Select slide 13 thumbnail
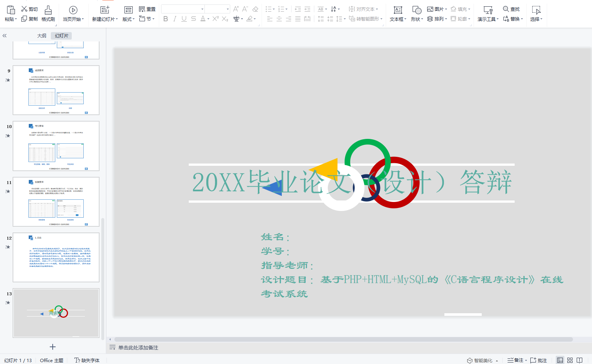Image resolution: width=592 pixels, height=364 pixels. coord(56,313)
